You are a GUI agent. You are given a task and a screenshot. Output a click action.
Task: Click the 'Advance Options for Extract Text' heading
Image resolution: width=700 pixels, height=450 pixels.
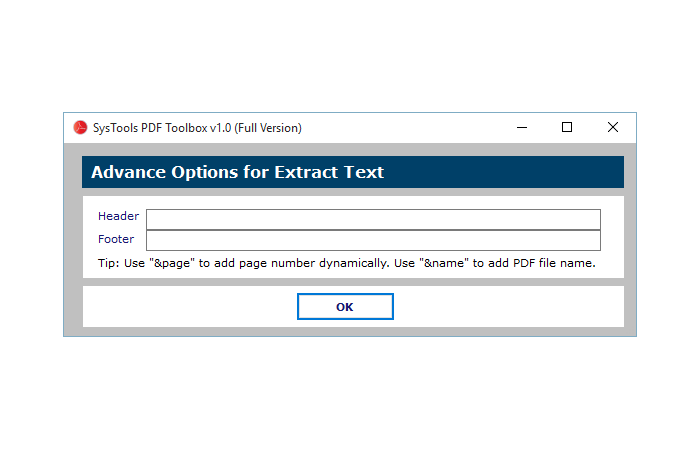coord(238,172)
